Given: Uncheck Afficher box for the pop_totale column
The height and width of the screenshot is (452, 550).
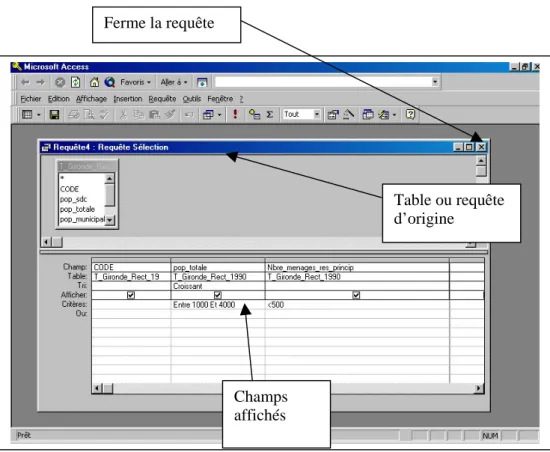Looking at the screenshot, I should pyautogui.click(x=218, y=295).
